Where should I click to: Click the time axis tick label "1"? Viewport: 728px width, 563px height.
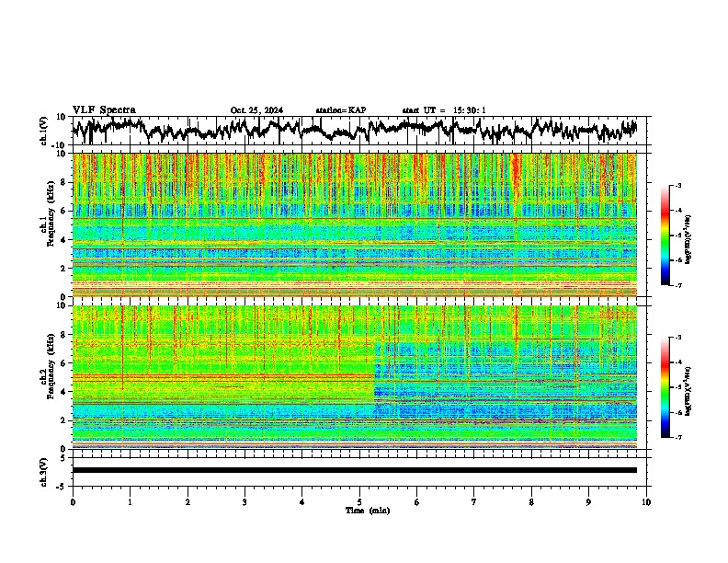(x=130, y=502)
